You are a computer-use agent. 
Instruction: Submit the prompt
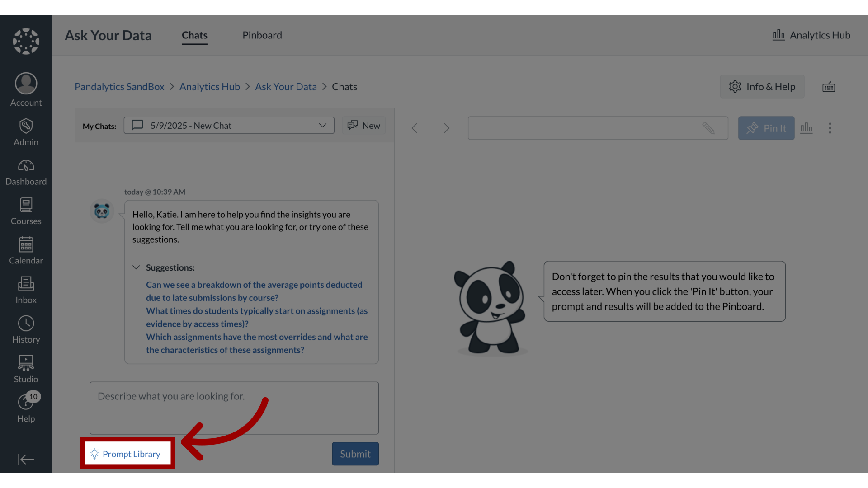(355, 454)
